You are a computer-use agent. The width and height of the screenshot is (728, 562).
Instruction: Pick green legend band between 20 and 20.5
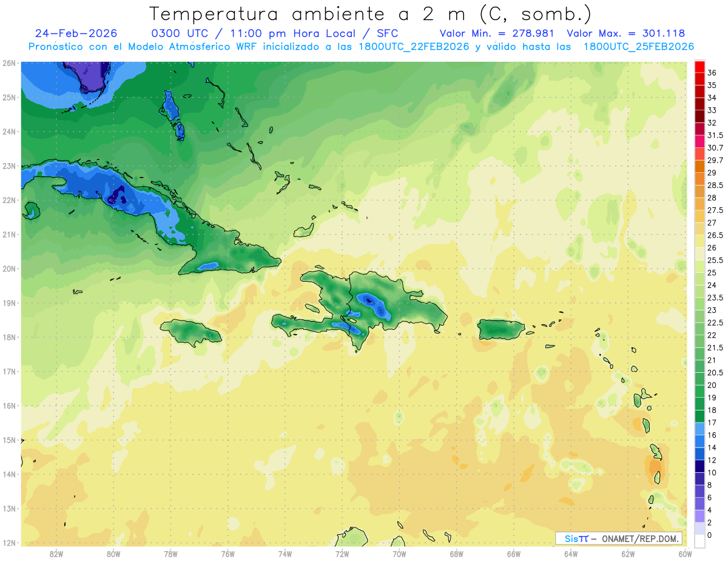pyautogui.click(x=699, y=379)
